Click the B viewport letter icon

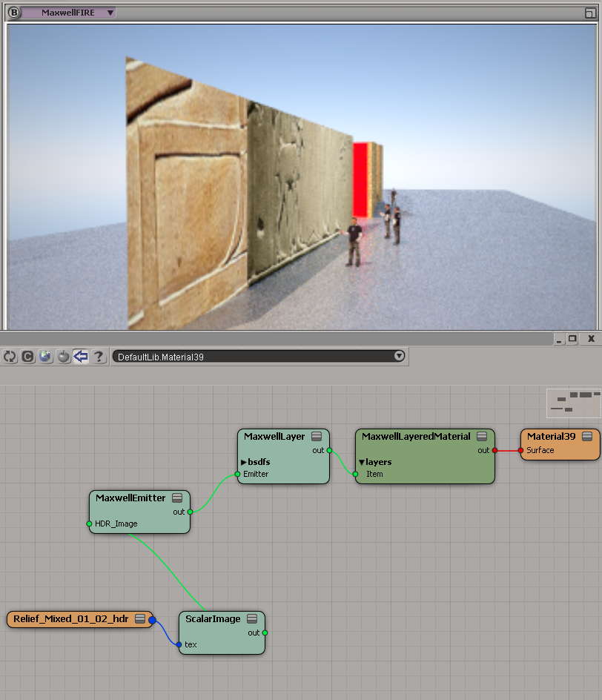coord(13,13)
